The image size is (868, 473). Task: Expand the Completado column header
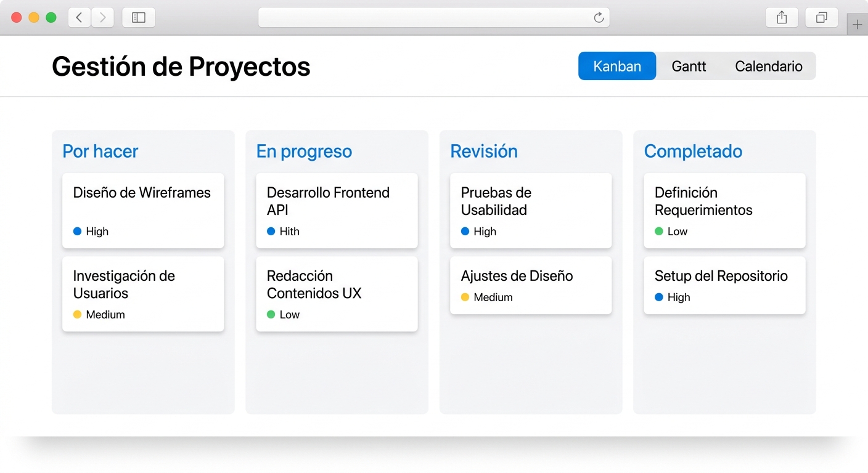693,151
